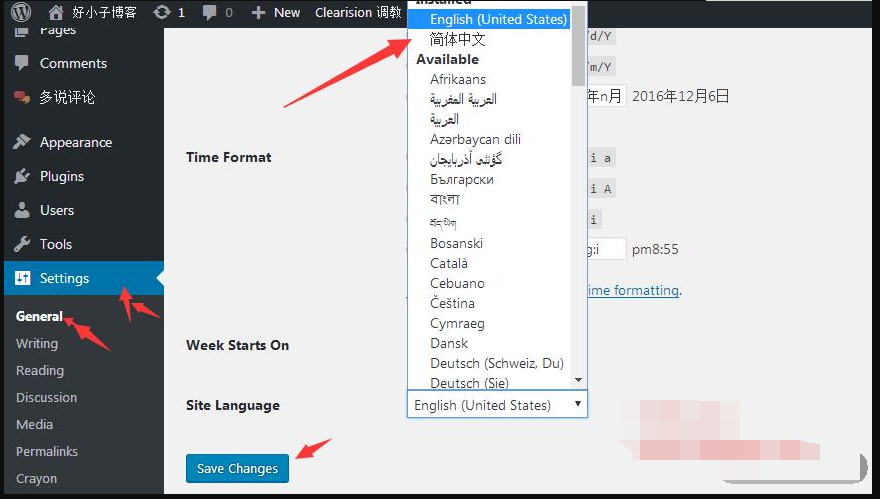This screenshot has height=499, width=880.
Task: Open Plugins via its plug icon
Action: (x=22, y=176)
